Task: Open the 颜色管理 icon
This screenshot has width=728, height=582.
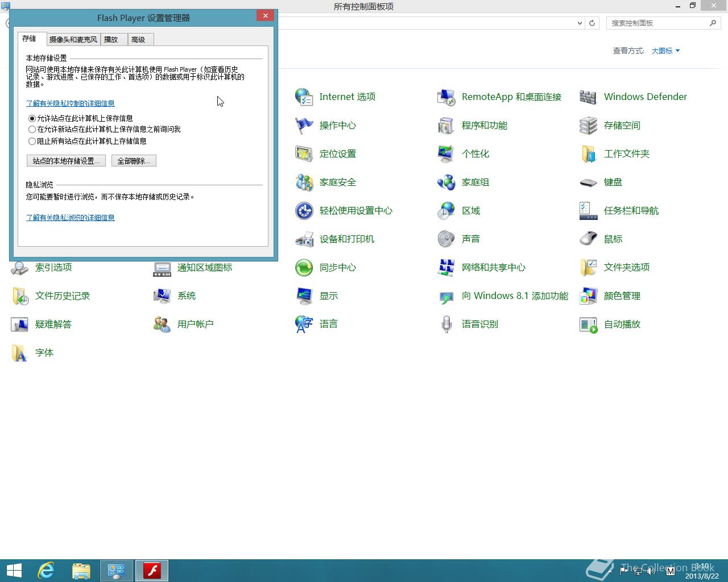Action: point(589,296)
